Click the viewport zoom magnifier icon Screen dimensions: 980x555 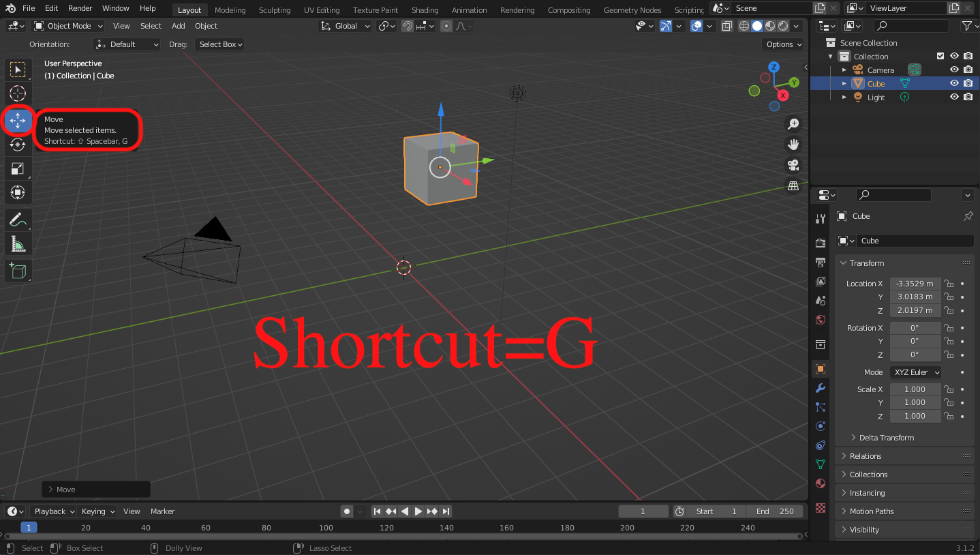793,124
